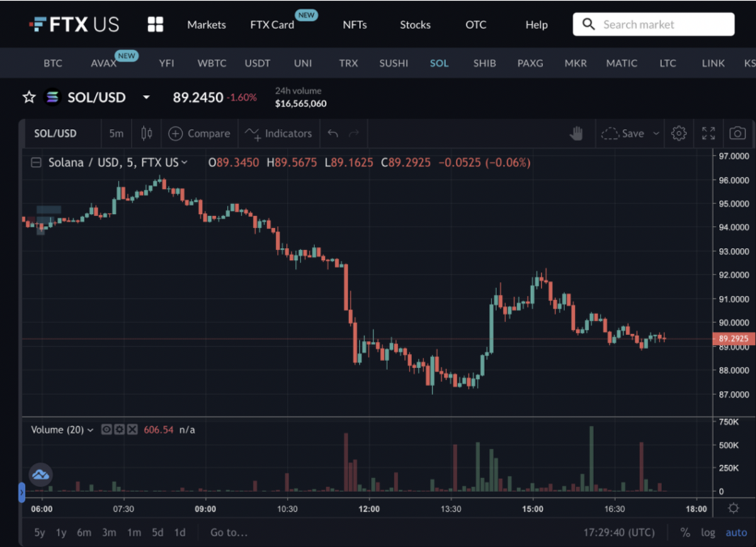Toggle log scale

pos(708,533)
